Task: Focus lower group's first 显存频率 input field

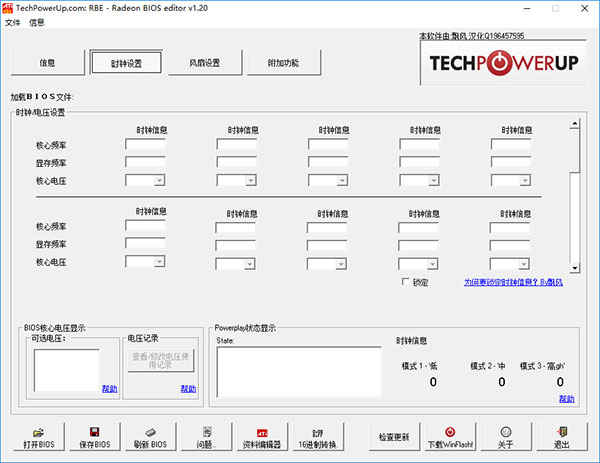Action: coord(145,243)
